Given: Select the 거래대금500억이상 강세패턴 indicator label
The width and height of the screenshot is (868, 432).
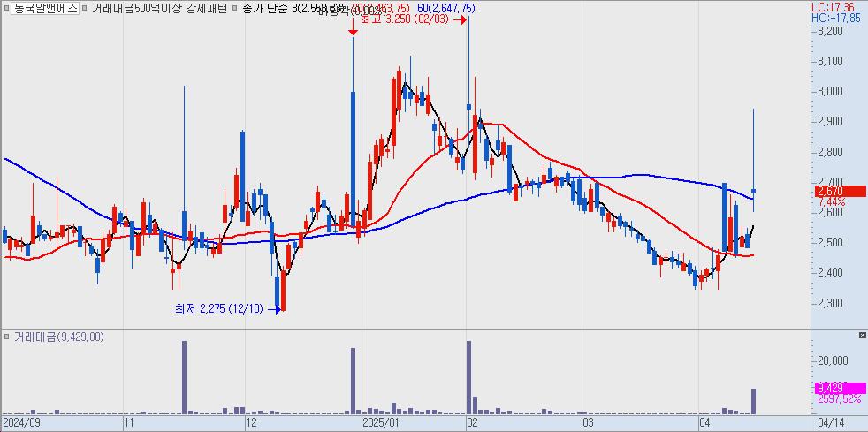Looking at the screenshot, I should click(159, 8).
